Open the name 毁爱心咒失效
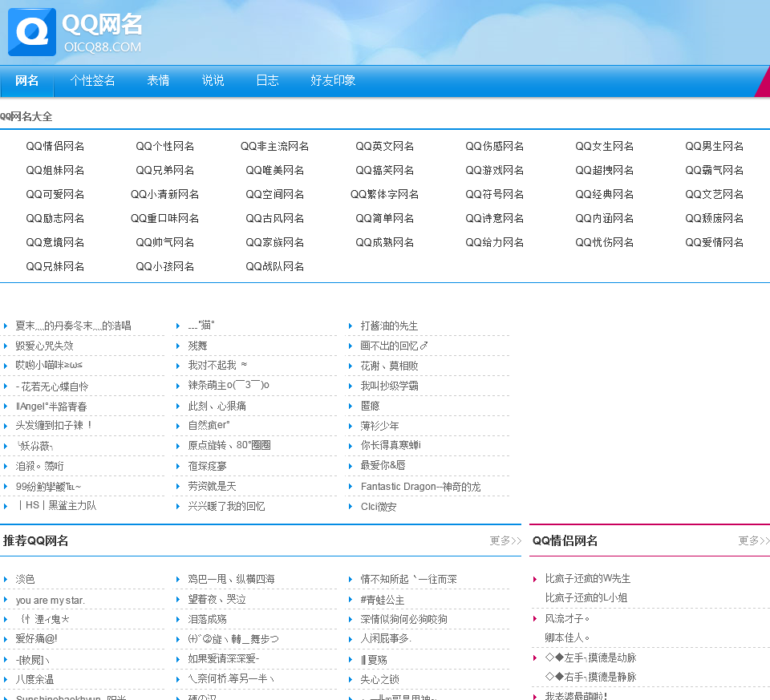The width and height of the screenshot is (770, 700). click(x=45, y=346)
